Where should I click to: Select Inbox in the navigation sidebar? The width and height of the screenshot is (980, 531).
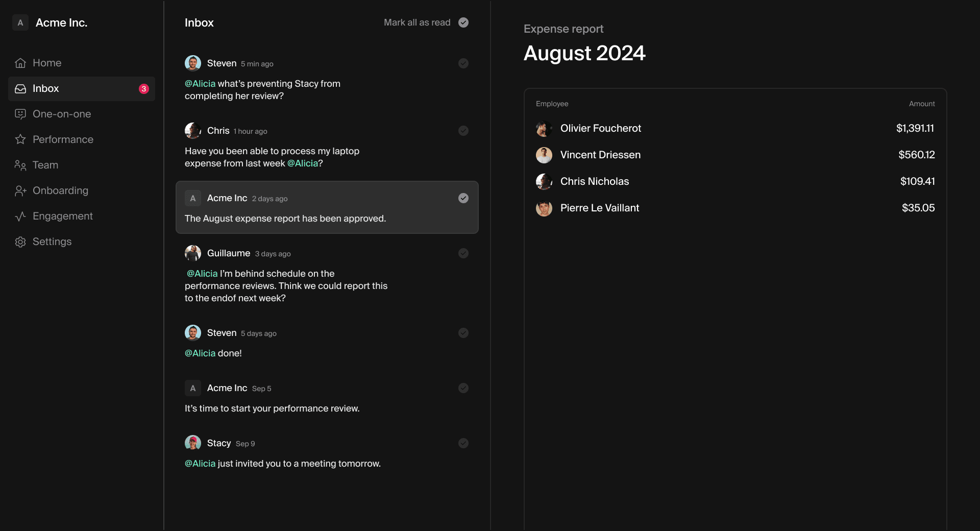(x=45, y=88)
